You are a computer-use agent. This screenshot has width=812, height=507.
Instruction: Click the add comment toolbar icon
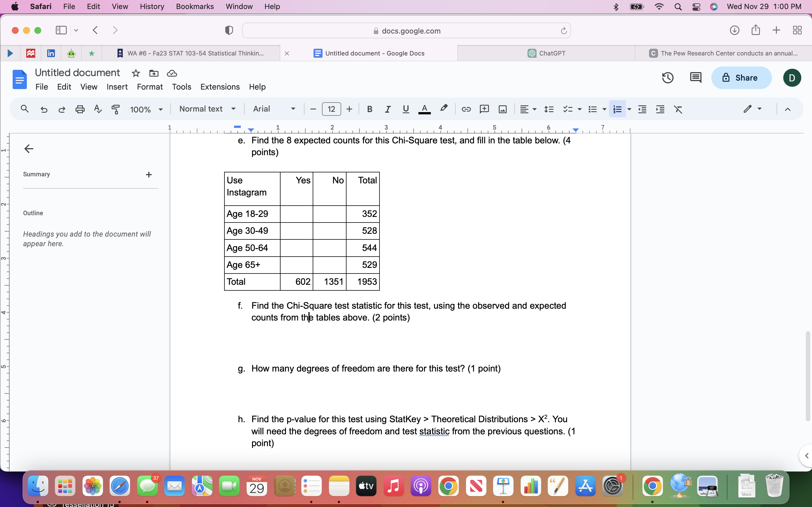[x=484, y=109]
